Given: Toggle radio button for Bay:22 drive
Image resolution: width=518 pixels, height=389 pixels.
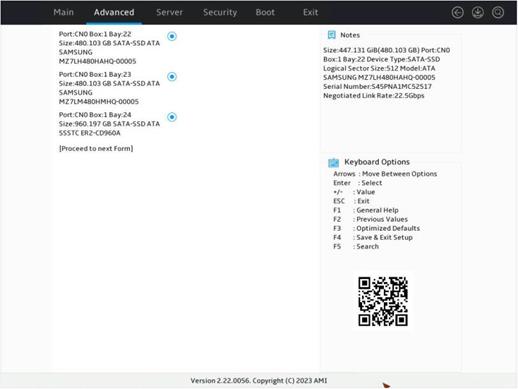Looking at the screenshot, I should [172, 36].
